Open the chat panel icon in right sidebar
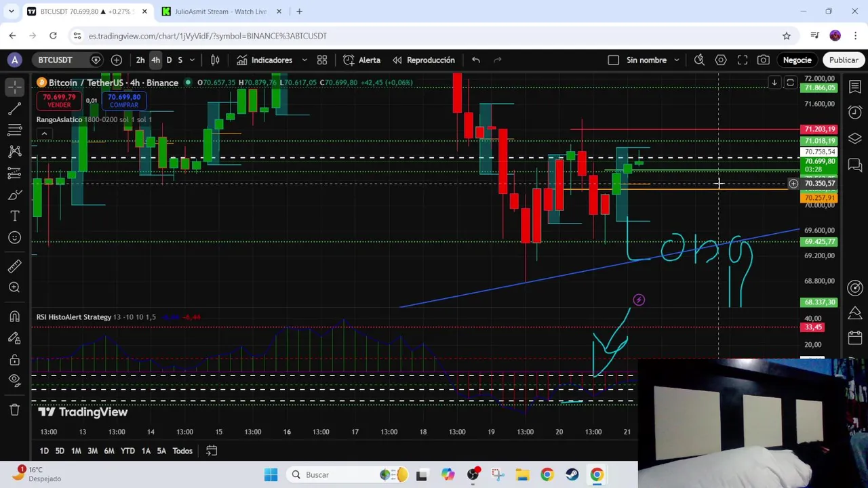Image resolution: width=868 pixels, height=488 pixels. tap(855, 165)
